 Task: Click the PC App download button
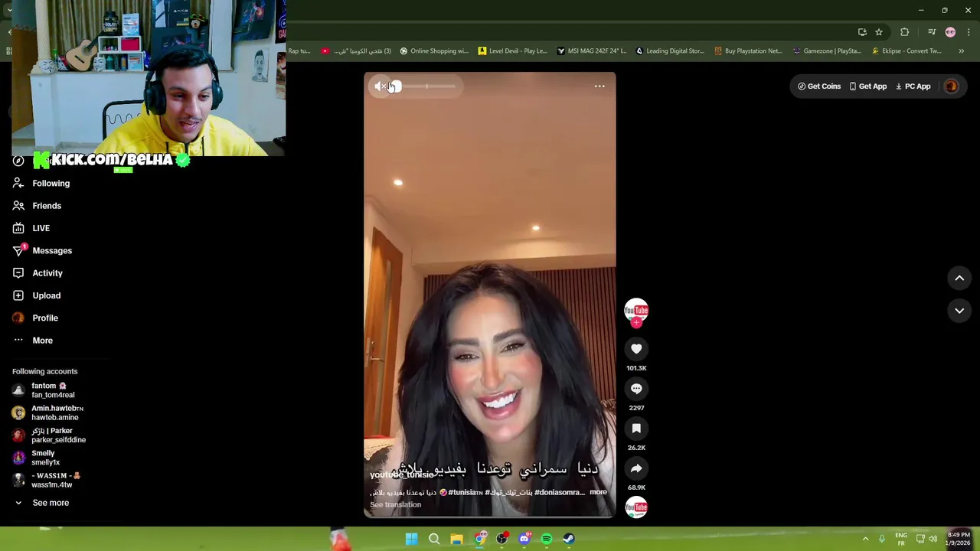[x=913, y=86]
